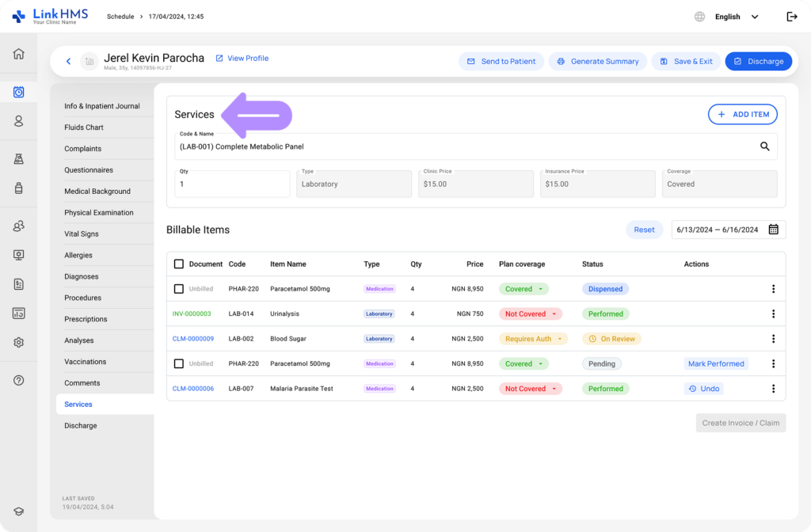This screenshot has height=532, width=811.
Task: Open Covered dropdown in Dispensed Paracetamol row
Action: click(524, 289)
